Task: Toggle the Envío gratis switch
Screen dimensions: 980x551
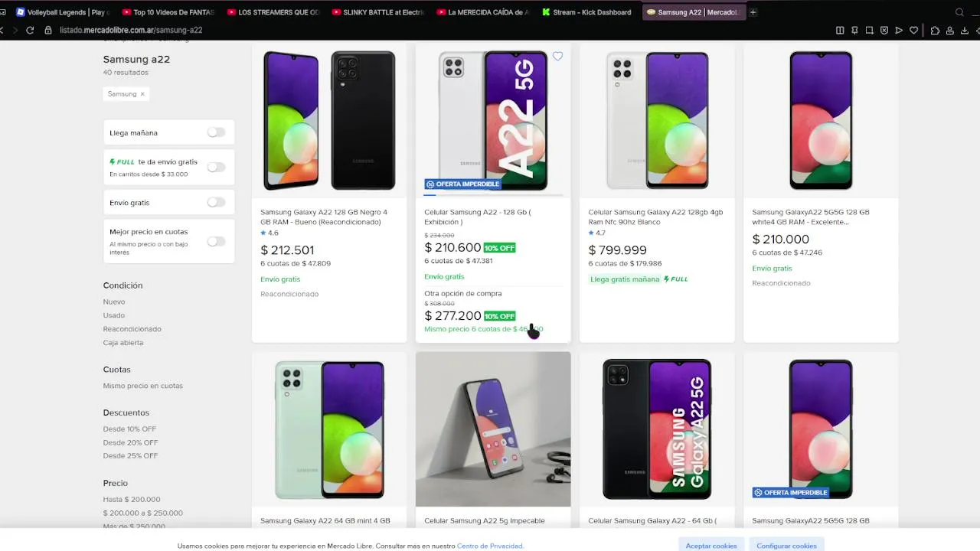Action: tap(217, 202)
